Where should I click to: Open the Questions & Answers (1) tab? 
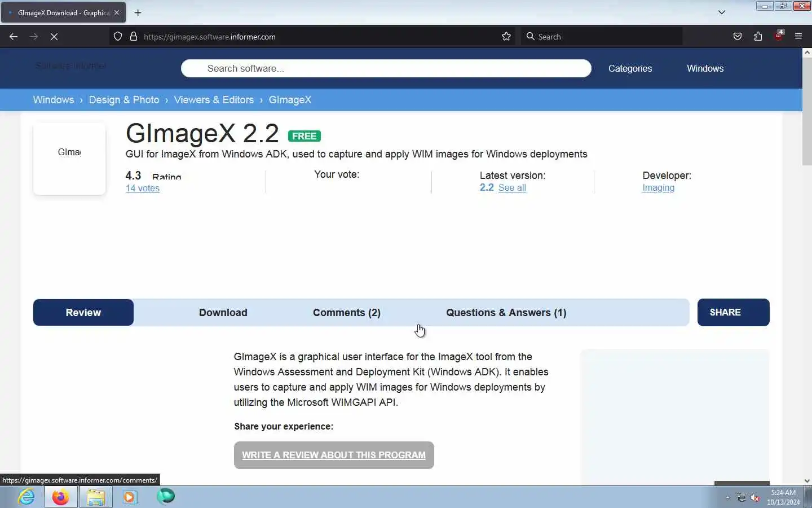506,313
